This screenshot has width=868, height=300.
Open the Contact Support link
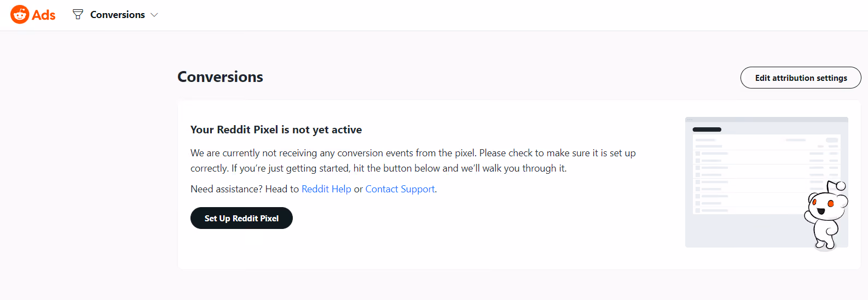[x=400, y=189]
